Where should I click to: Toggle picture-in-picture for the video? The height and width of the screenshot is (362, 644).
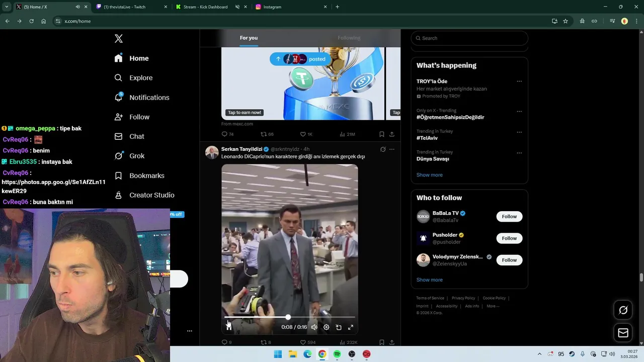(x=339, y=327)
